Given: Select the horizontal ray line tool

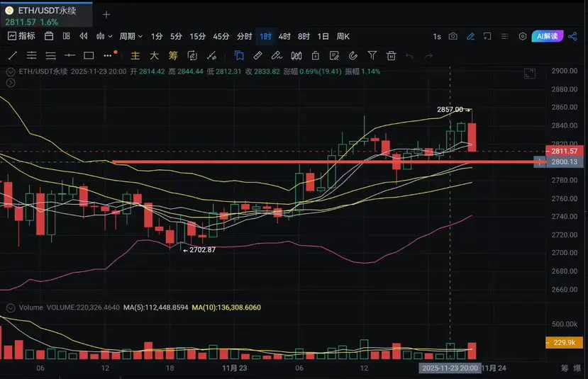Looking at the screenshot, I should [x=70, y=55].
